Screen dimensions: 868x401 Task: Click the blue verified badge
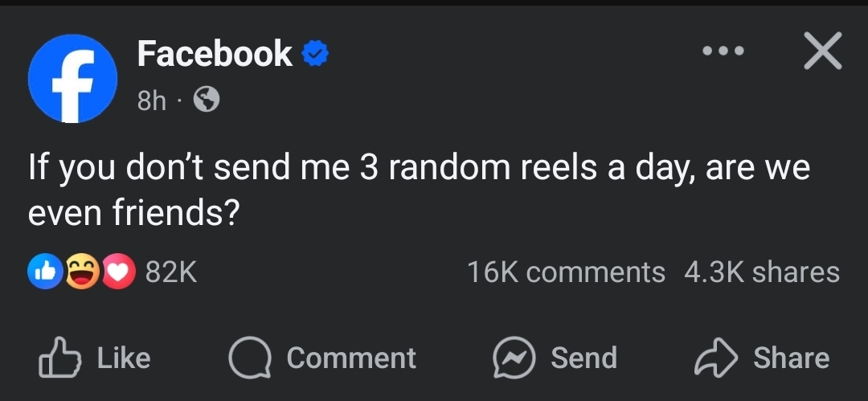(x=315, y=53)
